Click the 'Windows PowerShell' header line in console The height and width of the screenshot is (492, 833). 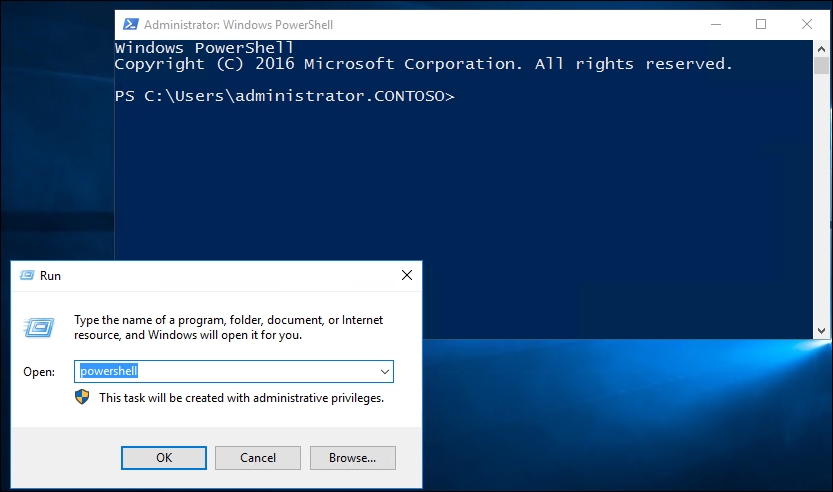[x=204, y=48]
